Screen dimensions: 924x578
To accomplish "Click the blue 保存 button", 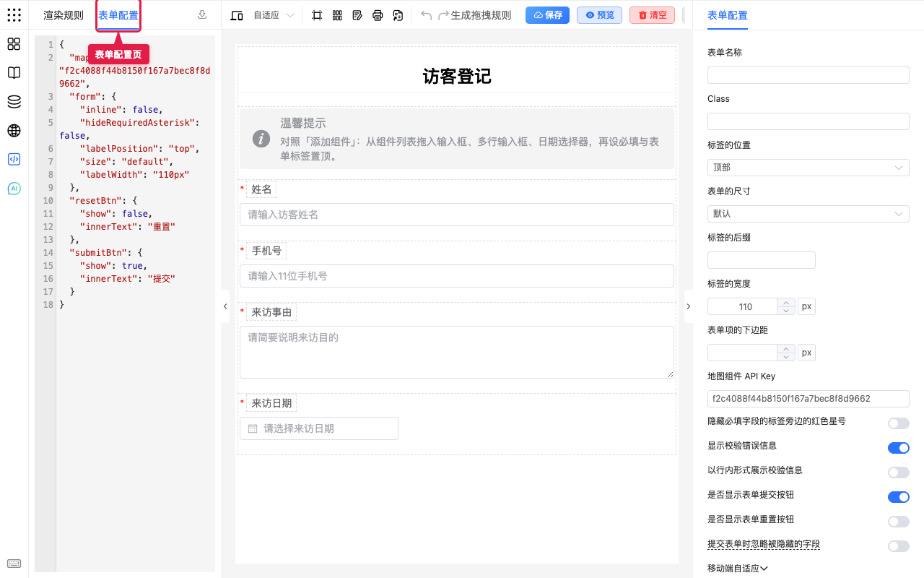I will [x=548, y=15].
